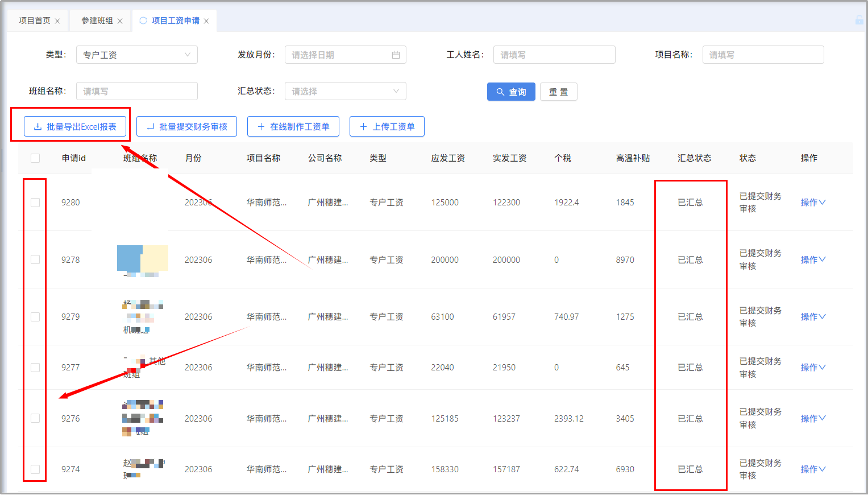The image size is (868, 495).
Task: Check the row for 申请id 9280
Action: [35, 203]
